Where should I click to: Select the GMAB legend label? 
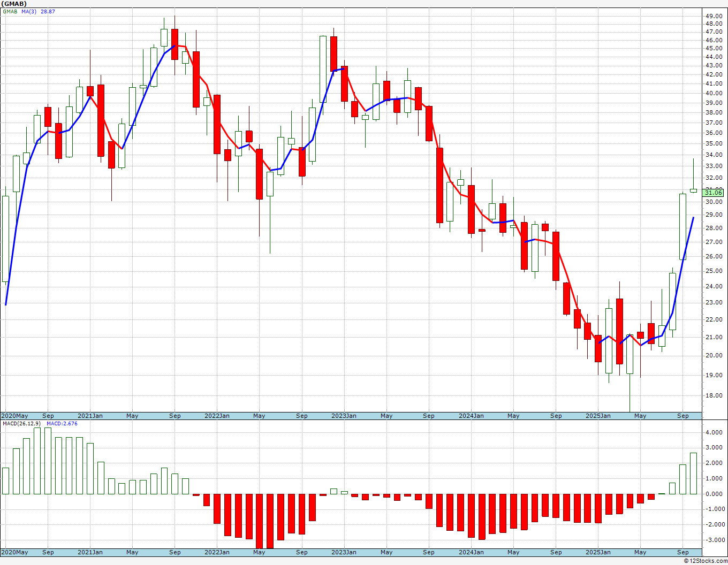[x=10, y=11]
